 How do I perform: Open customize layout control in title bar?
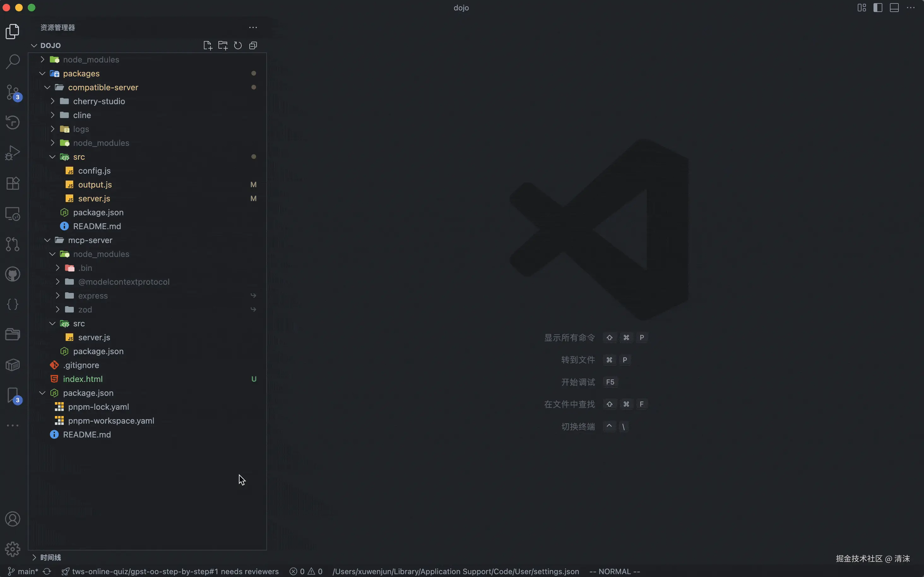tap(862, 8)
